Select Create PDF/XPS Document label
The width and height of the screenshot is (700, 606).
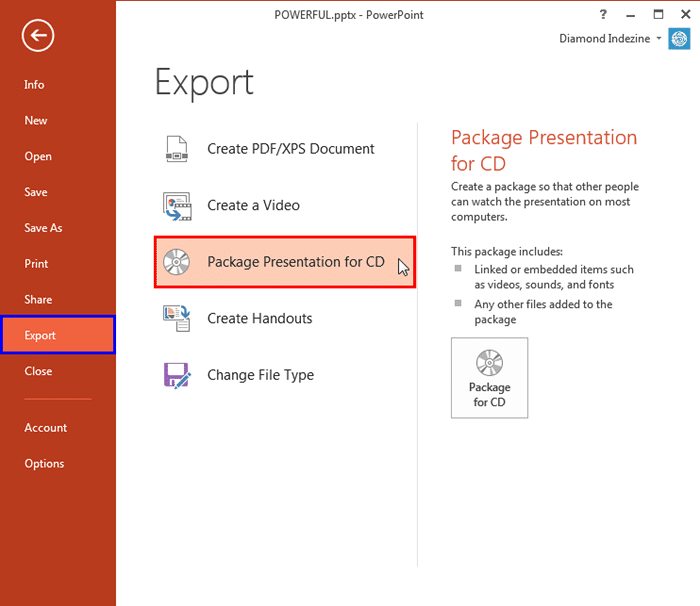point(291,149)
